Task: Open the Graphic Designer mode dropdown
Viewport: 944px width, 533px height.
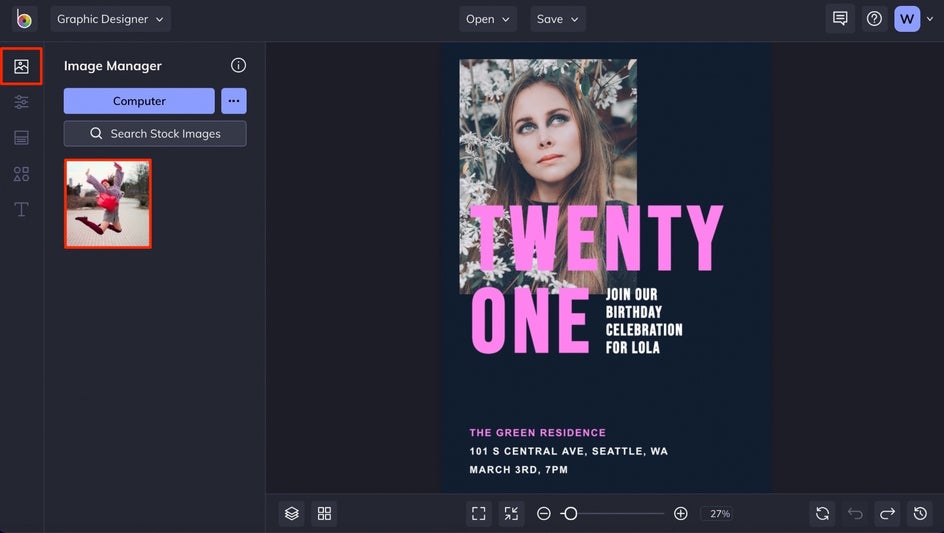Action: point(110,19)
